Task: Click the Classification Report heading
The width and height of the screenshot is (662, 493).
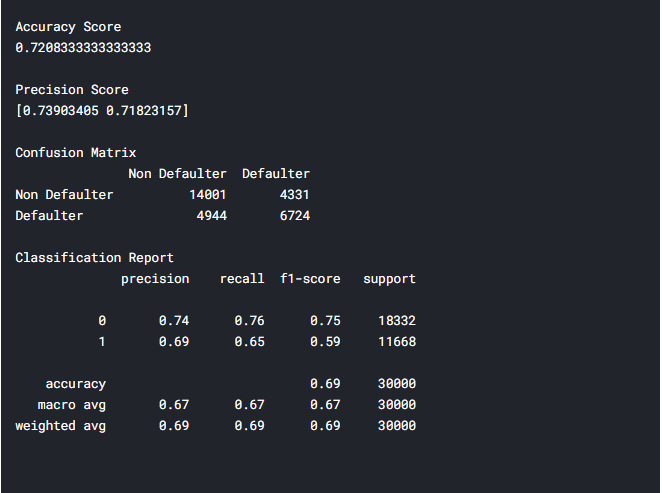Action: 94,258
